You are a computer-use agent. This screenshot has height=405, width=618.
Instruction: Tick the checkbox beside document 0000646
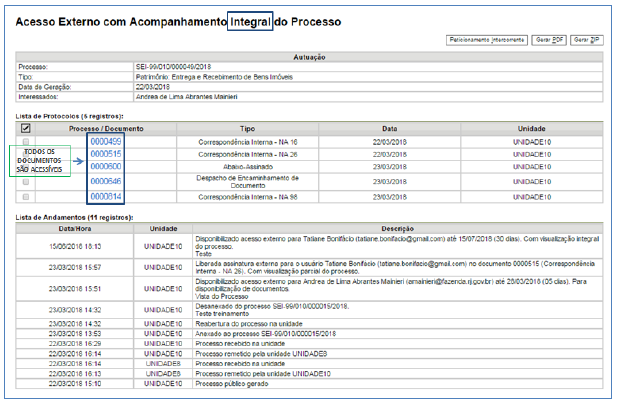pos(25,182)
